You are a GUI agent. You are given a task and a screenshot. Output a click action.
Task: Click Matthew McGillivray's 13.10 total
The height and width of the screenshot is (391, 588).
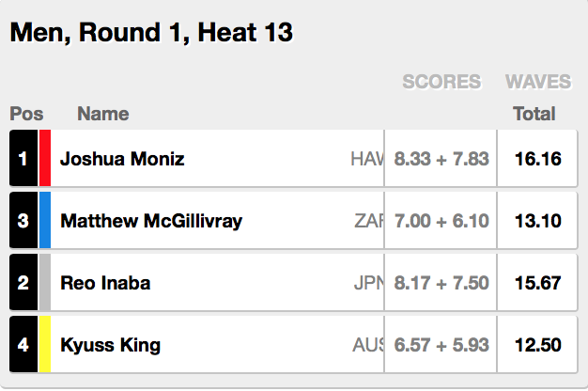(538, 222)
